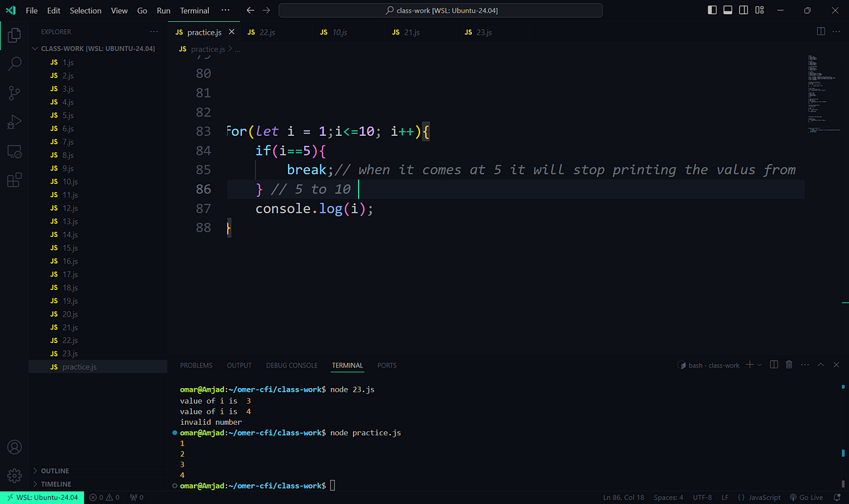Open notifications bell in status bar

point(837,498)
